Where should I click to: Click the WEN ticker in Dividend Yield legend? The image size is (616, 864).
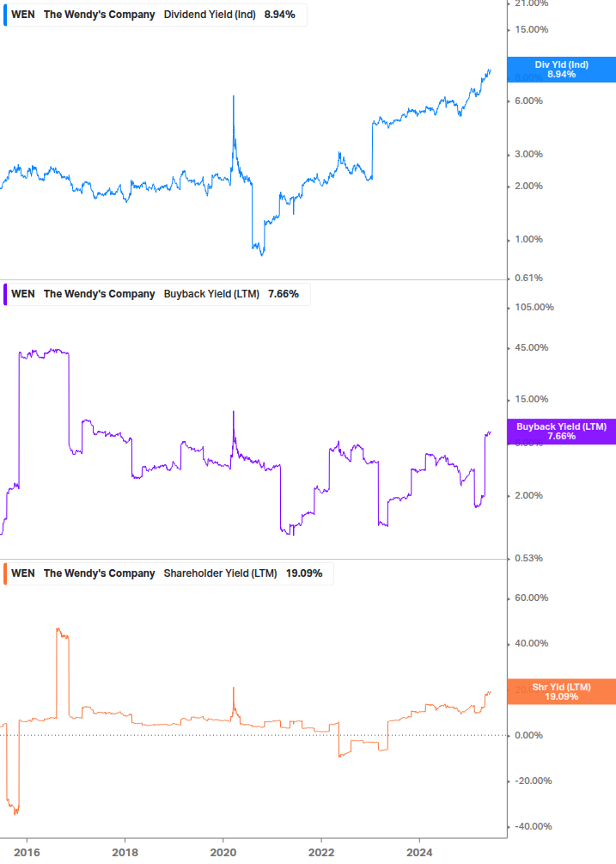23,15
